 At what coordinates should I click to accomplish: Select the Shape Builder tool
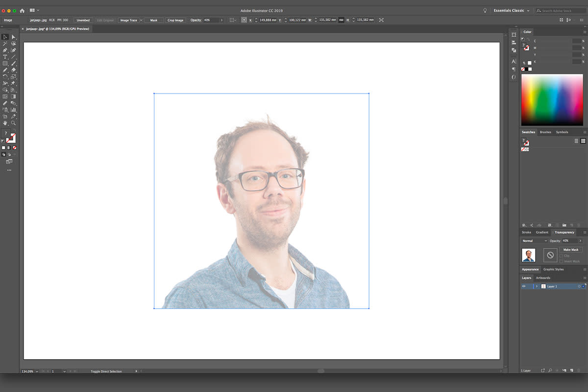[5, 90]
